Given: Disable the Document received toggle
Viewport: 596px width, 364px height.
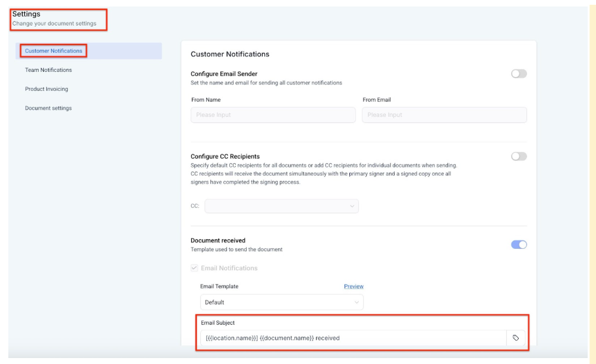Looking at the screenshot, I should pyautogui.click(x=519, y=245).
